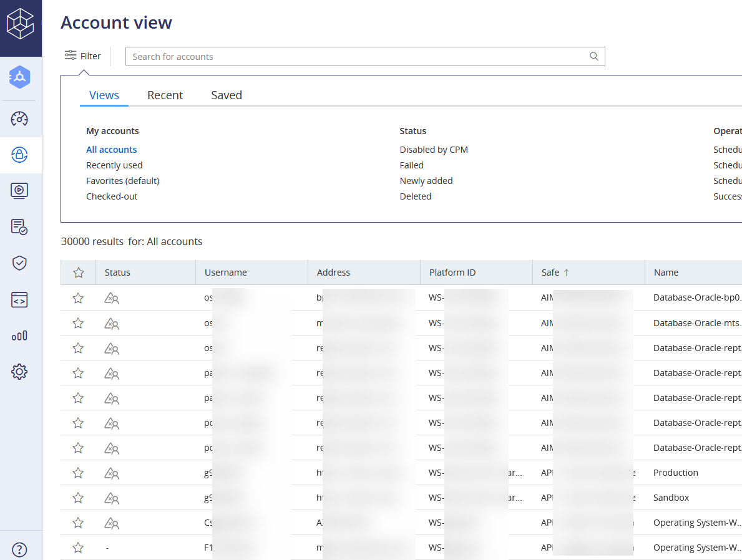Click the favorites star column header
This screenshot has width=742, height=560.
tap(79, 273)
